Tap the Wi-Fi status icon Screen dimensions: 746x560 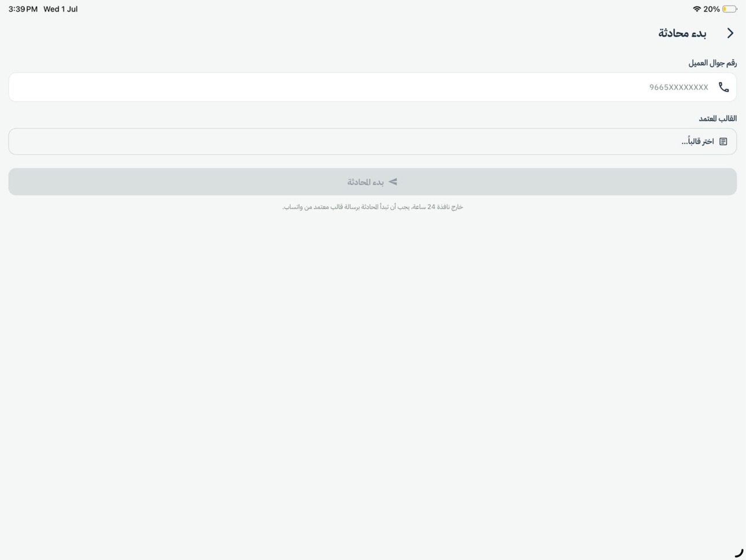tap(697, 9)
